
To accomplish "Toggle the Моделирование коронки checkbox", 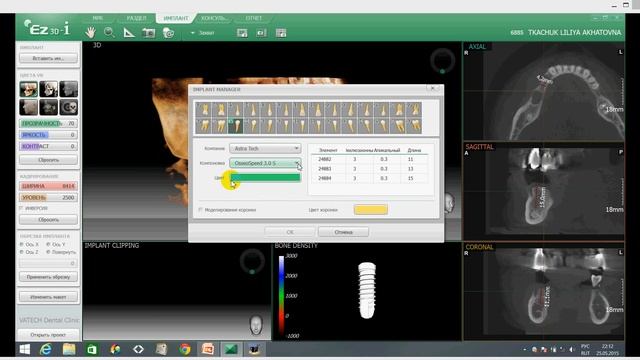I will [x=200, y=210].
